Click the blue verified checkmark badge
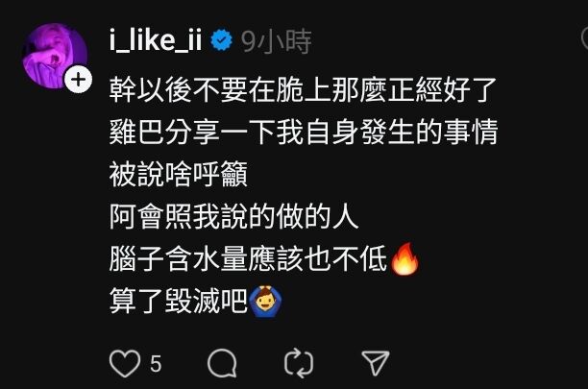This screenshot has height=389, width=588. click(x=221, y=39)
